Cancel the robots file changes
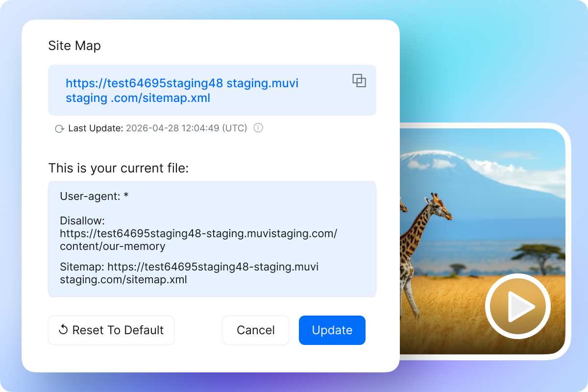The height and width of the screenshot is (392, 588). click(256, 330)
